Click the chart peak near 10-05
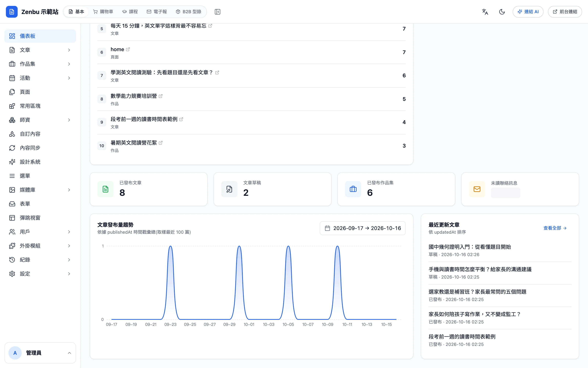Viewport: 588px width, 368px height. pos(288,246)
